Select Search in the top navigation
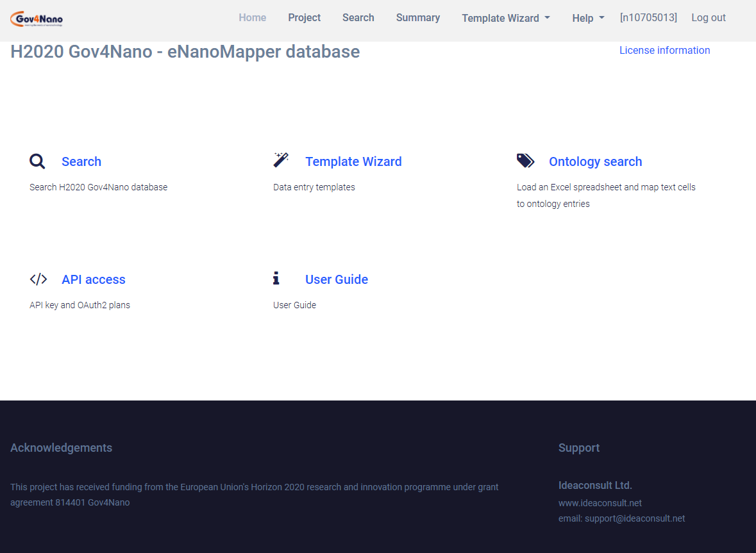Screen dimensions: 756x553 pos(358,18)
